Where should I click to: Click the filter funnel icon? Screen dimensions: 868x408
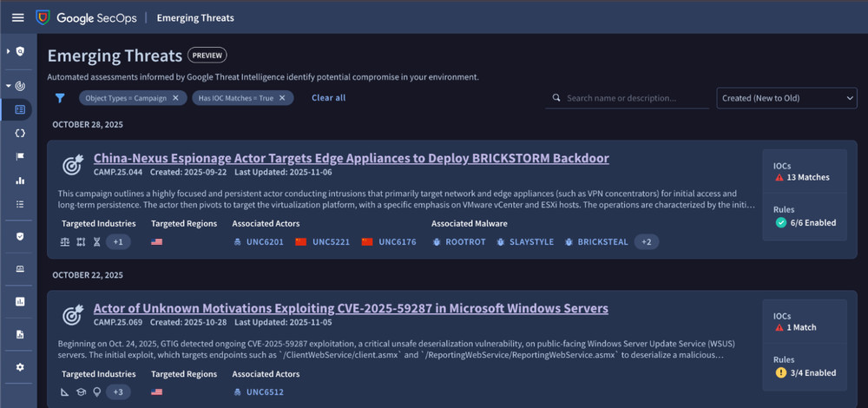(60, 98)
